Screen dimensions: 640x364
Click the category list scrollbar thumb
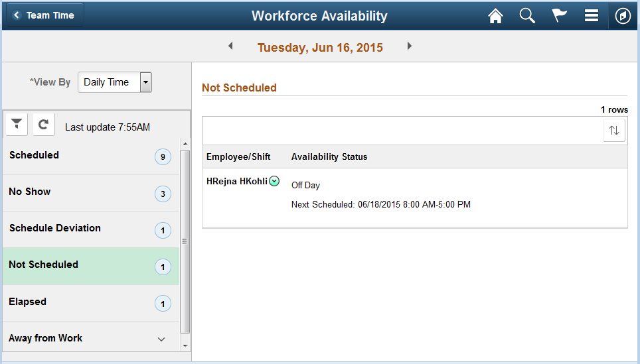point(185,241)
